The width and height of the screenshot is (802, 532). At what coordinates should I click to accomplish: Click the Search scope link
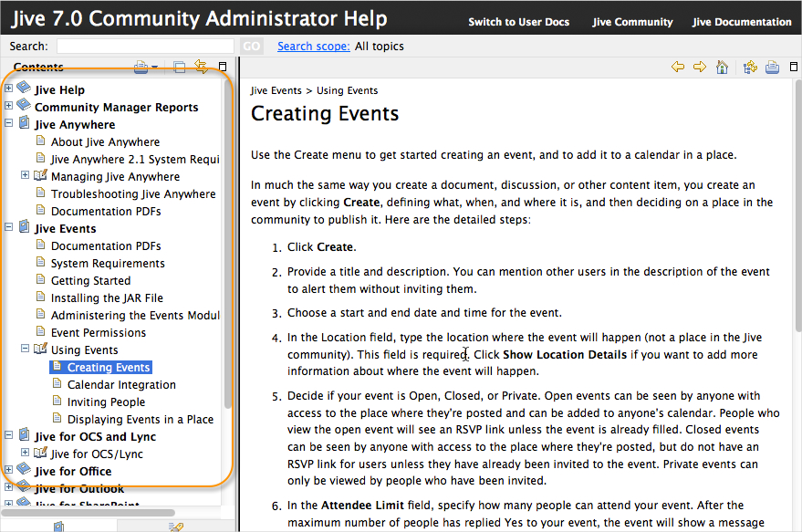click(x=314, y=46)
